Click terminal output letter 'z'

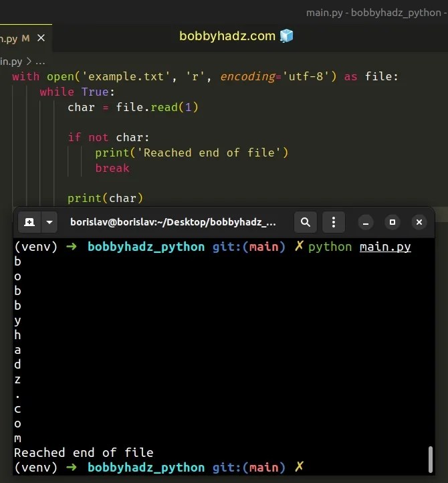click(17, 379)
